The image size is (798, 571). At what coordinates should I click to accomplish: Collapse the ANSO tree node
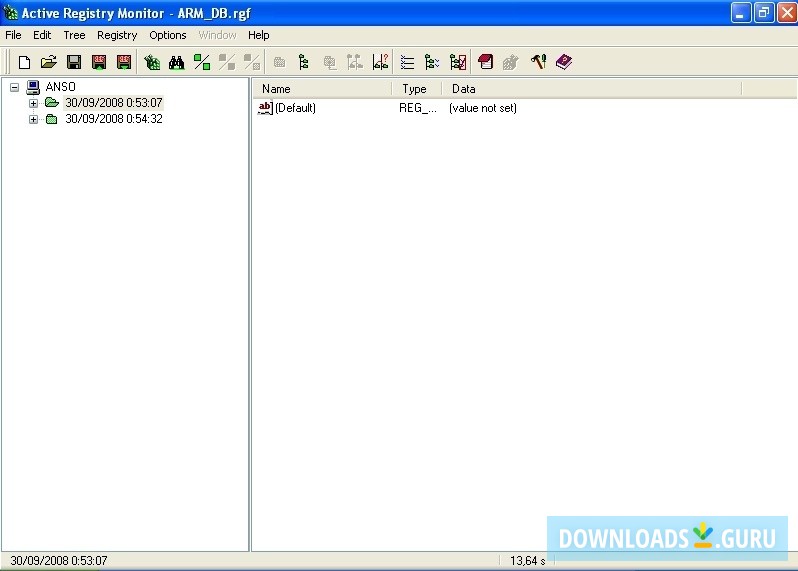pos(15,88)
